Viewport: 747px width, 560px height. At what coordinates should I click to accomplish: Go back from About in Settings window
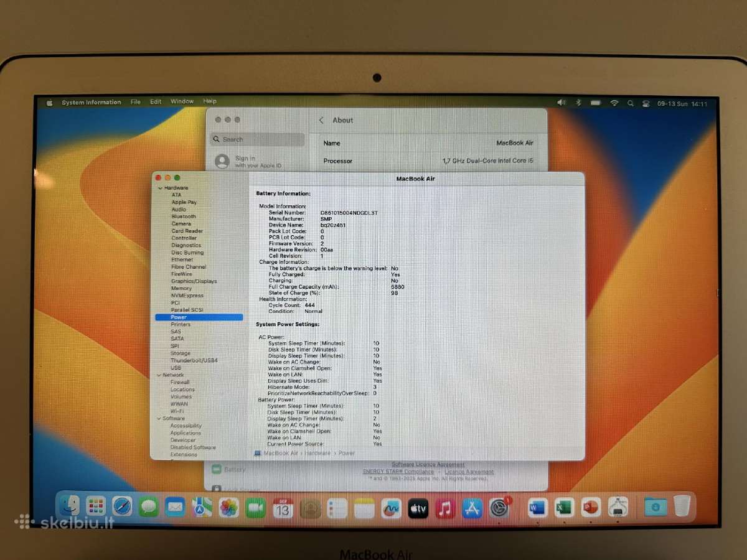click(x=321, y=120)
